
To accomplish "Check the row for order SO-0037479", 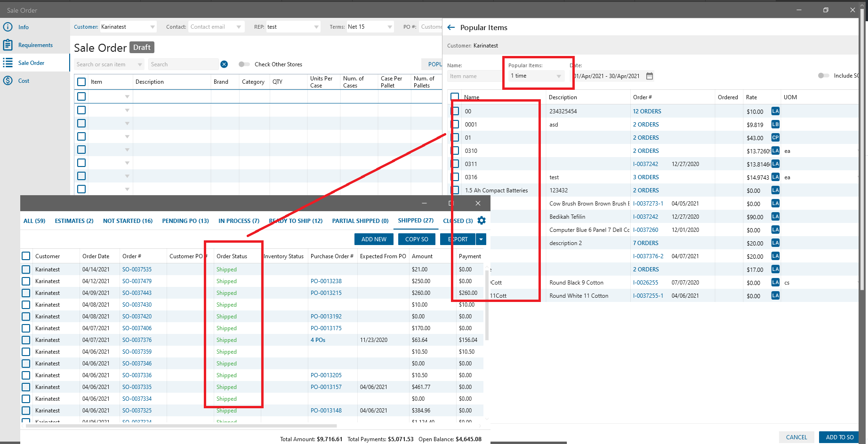I will (26, 281).
